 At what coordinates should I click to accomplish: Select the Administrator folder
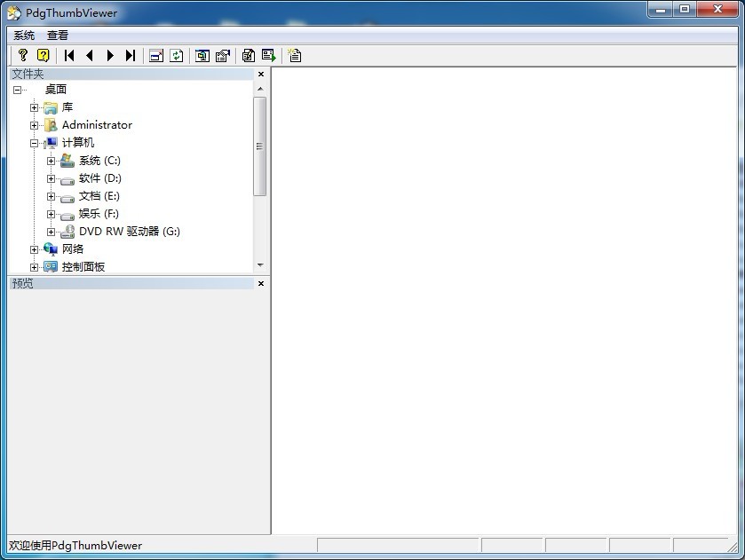(96, 125)
